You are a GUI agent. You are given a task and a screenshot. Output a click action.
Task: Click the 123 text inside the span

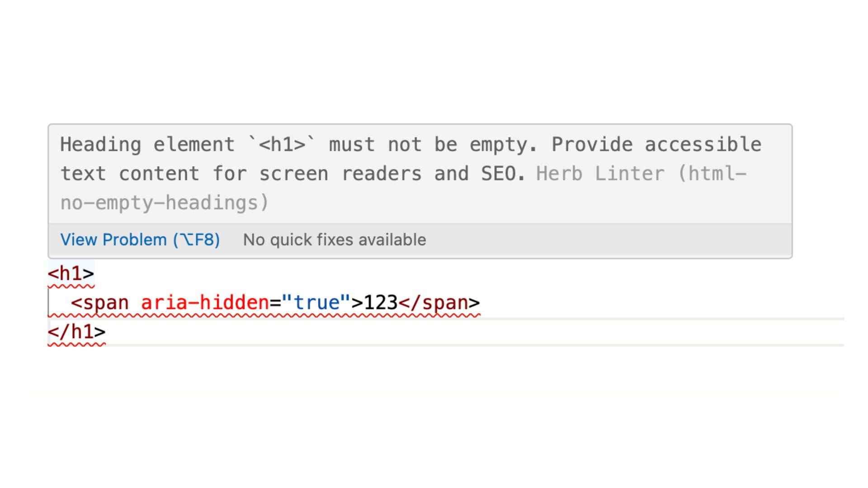[x=380, y=303]
